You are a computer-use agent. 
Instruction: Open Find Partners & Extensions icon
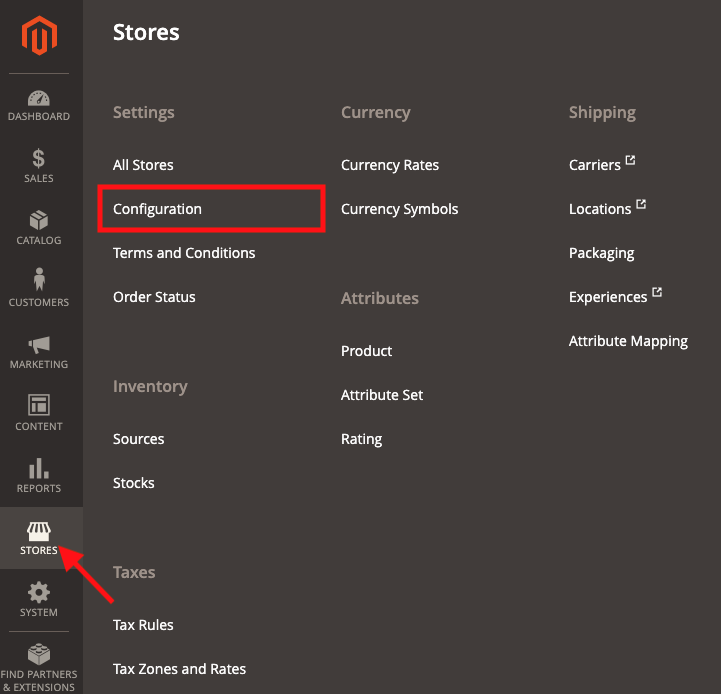point(39,654)
